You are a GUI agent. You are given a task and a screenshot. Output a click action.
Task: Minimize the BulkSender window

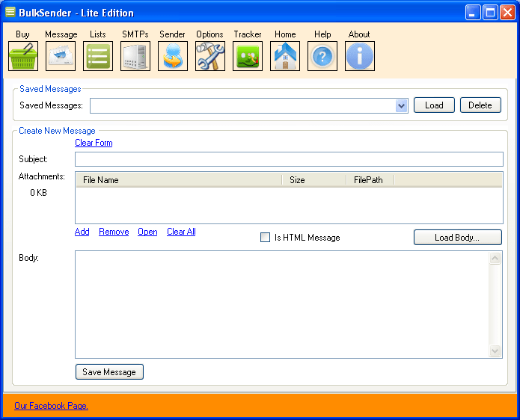pos(473,13)
